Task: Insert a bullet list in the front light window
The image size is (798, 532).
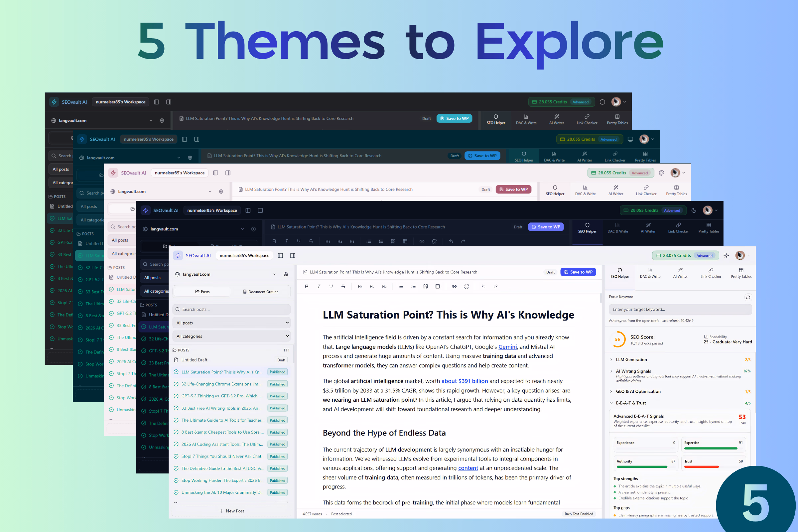Action: [x=401, y=286]
